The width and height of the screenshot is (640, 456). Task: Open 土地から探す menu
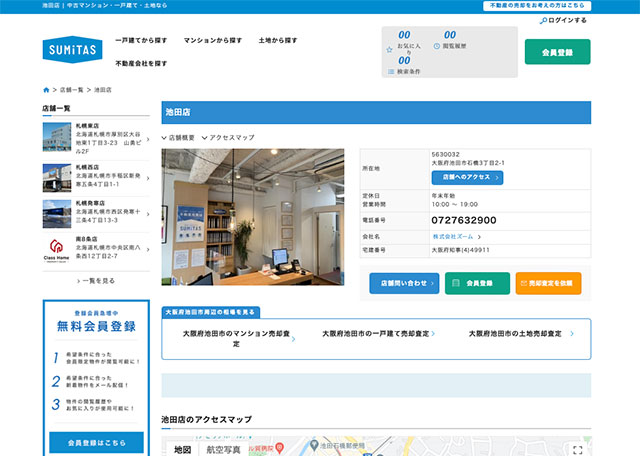(x=278, y=40)
